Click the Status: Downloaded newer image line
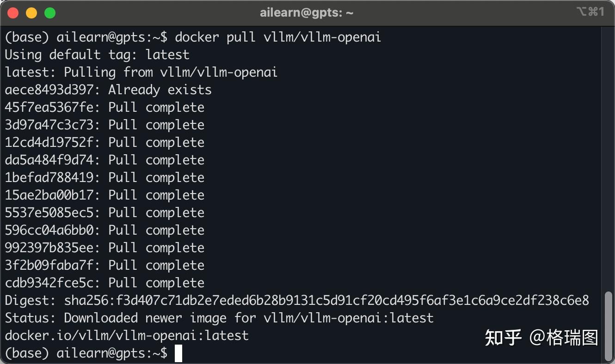This screenshot has height=364, width=615. [219, 318]
